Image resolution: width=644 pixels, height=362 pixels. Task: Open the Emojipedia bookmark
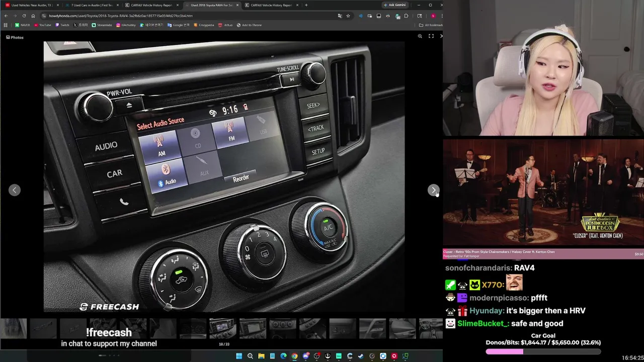(x=204, y=25)
